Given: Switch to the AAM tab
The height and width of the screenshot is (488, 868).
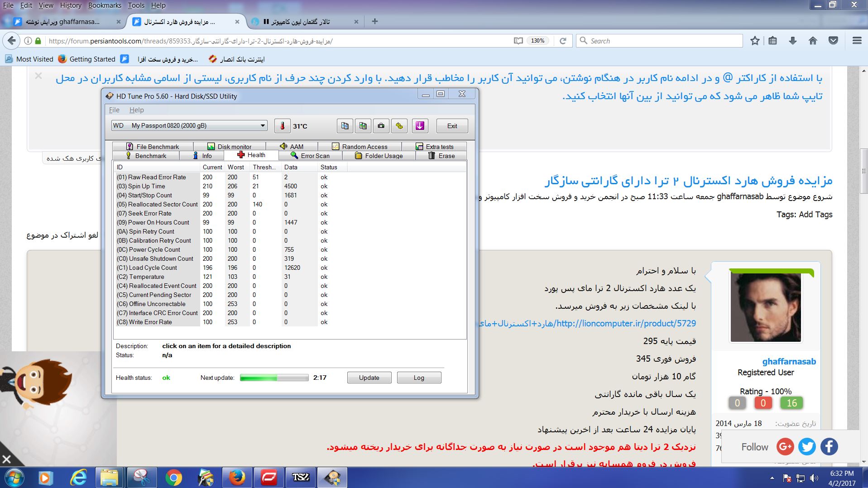Looking at the screenshot, I should pos(292,147).
